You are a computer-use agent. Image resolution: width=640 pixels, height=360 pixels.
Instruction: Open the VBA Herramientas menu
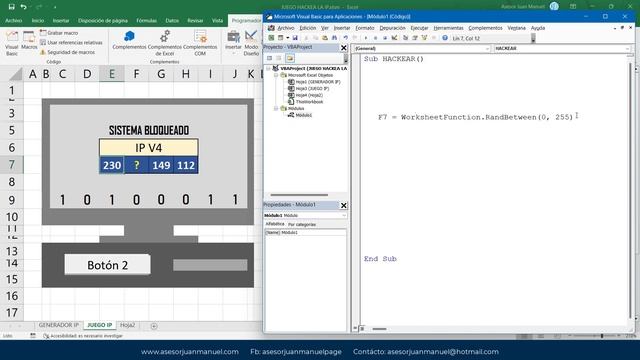[x=448, y=28]
